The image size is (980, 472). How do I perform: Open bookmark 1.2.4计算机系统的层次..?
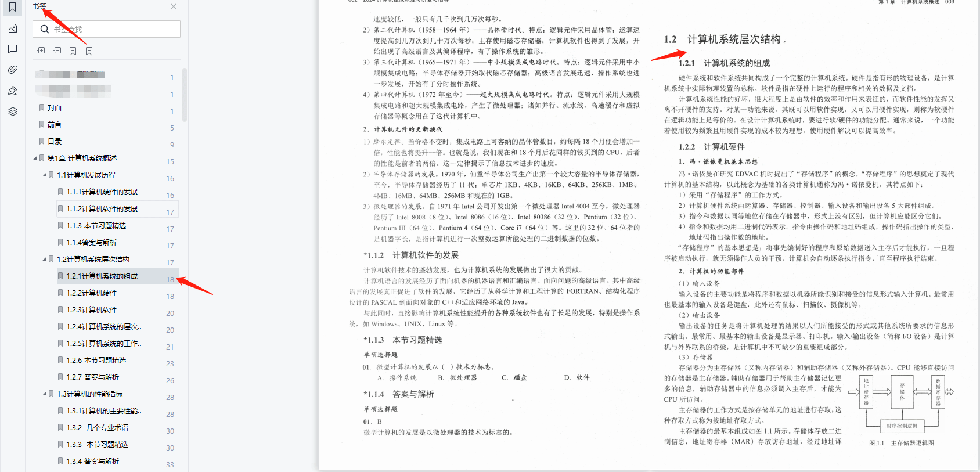point(104,327)
